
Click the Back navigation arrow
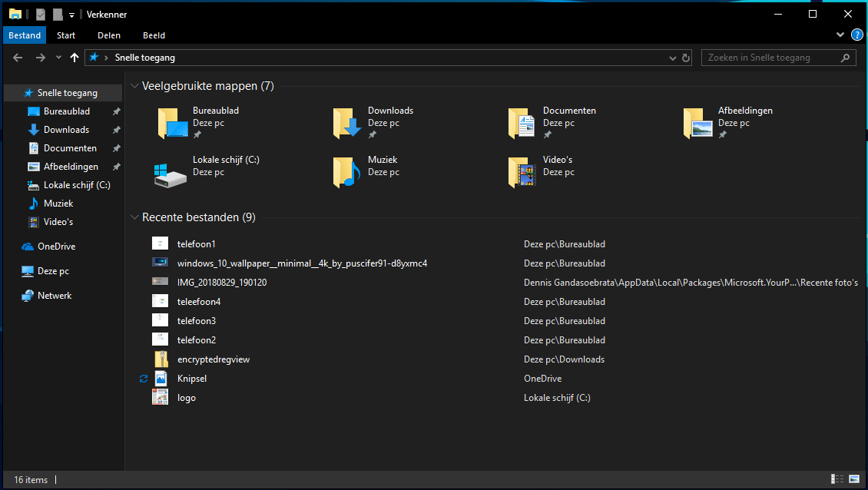(x=18, y=58)
